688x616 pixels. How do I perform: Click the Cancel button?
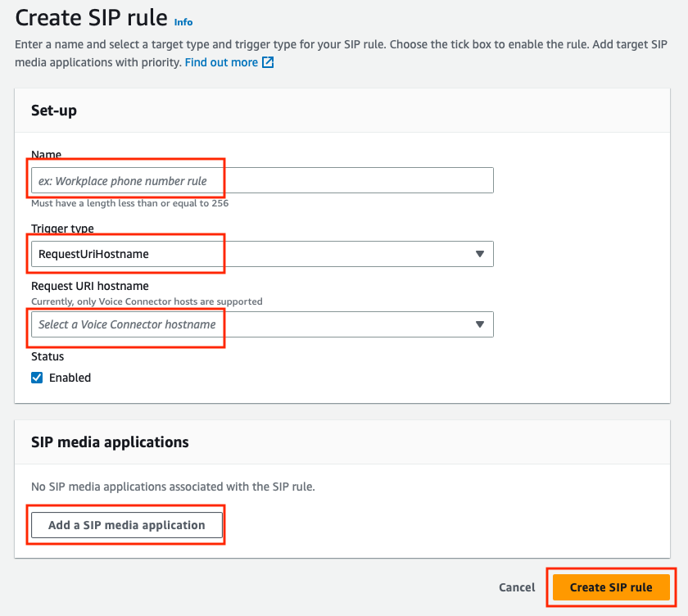point(516,587)
